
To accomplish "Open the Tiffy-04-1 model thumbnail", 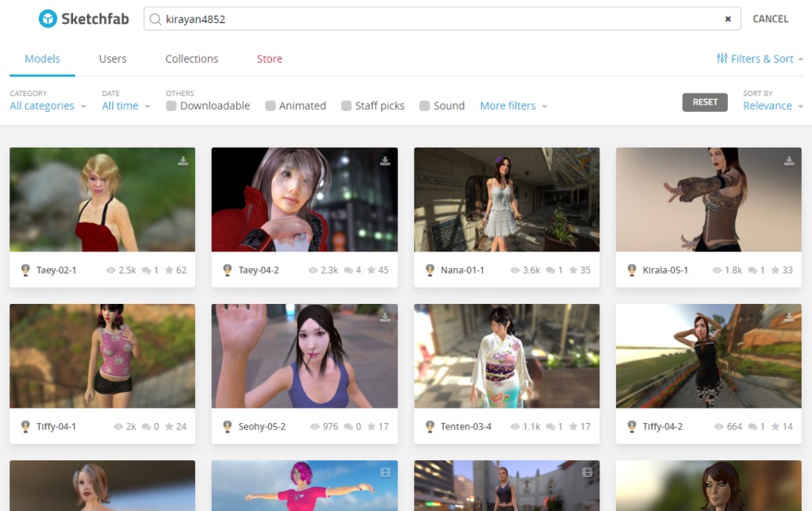I will click(x=102, y=356).
